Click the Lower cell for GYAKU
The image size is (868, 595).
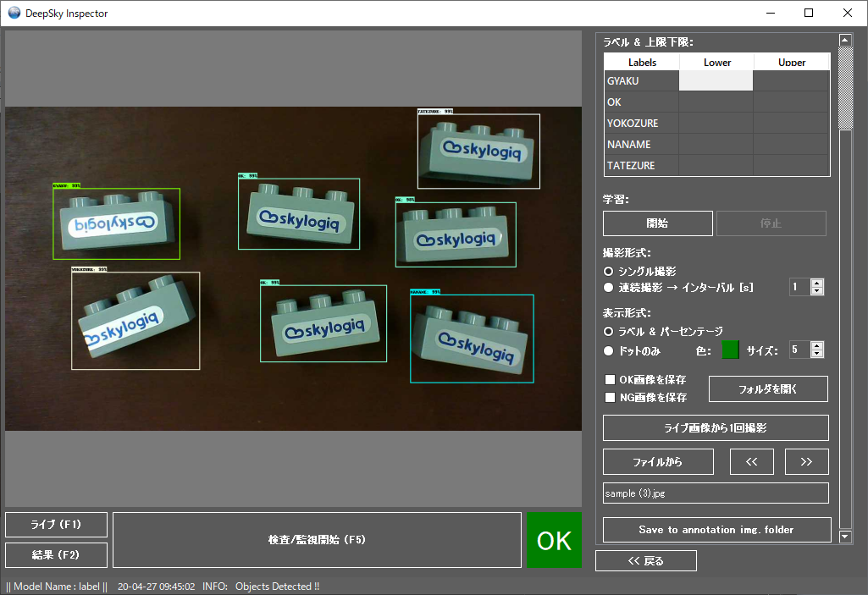tap(716, 80)
